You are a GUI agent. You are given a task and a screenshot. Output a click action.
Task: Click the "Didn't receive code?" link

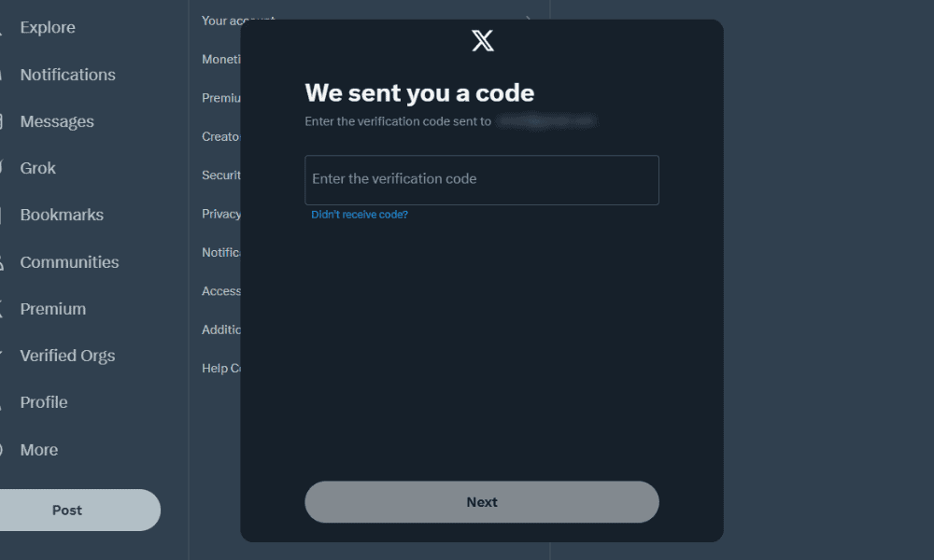click(x=360, y=215)
